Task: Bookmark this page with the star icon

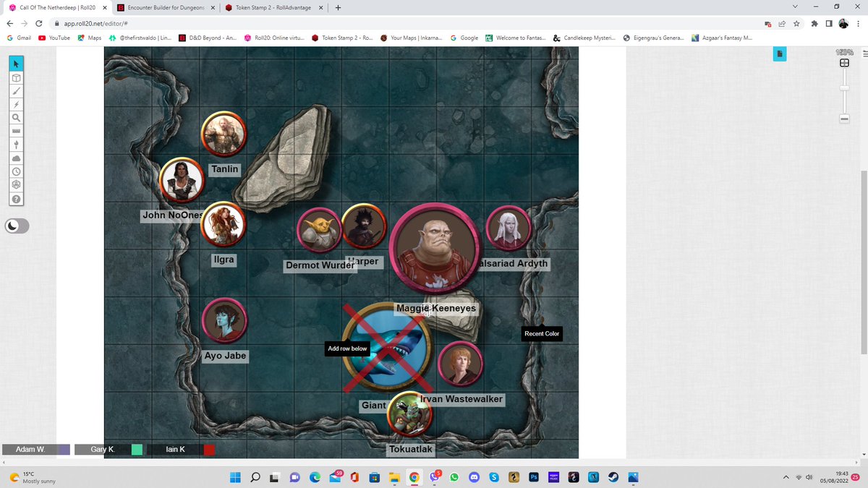Action: point(796,23)
